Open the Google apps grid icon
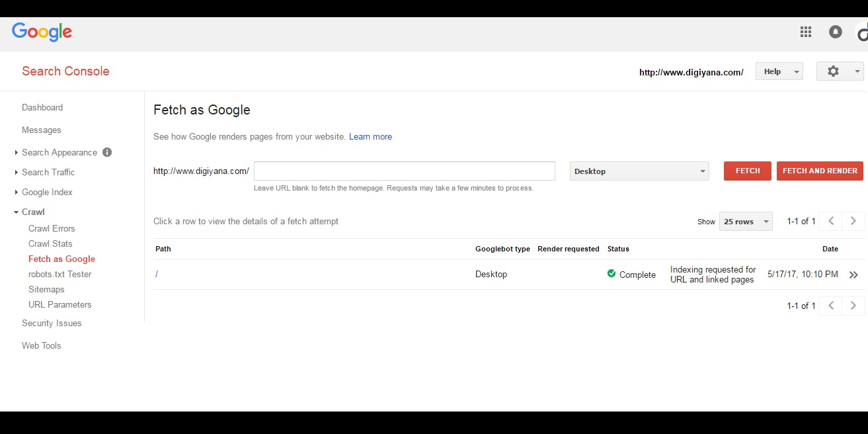 click(805, 32)
